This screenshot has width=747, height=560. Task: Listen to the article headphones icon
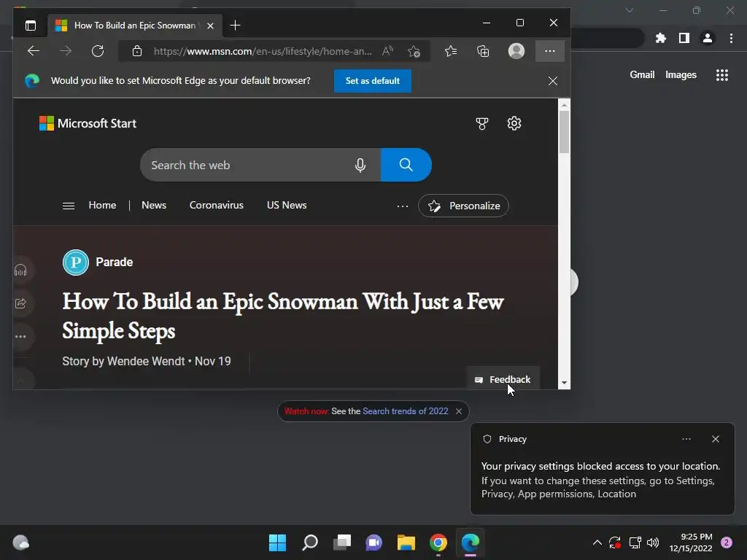click(20, 271)
